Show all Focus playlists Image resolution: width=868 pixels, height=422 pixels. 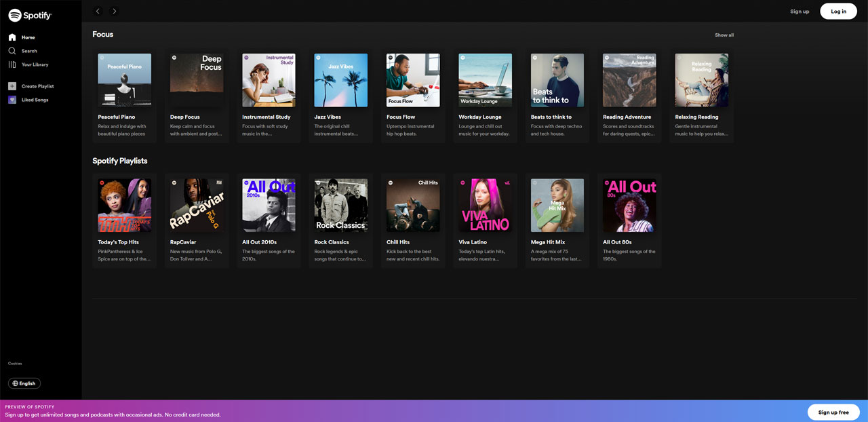(724, 35)
